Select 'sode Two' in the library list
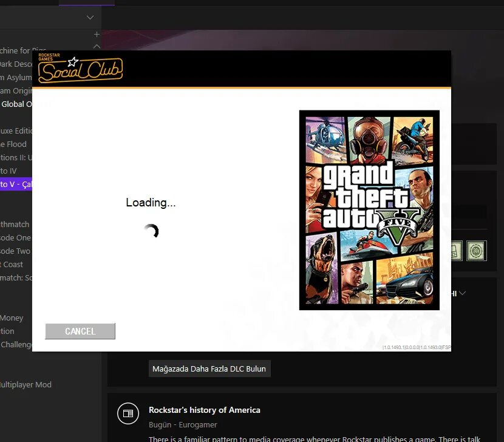 pos(15,251)
